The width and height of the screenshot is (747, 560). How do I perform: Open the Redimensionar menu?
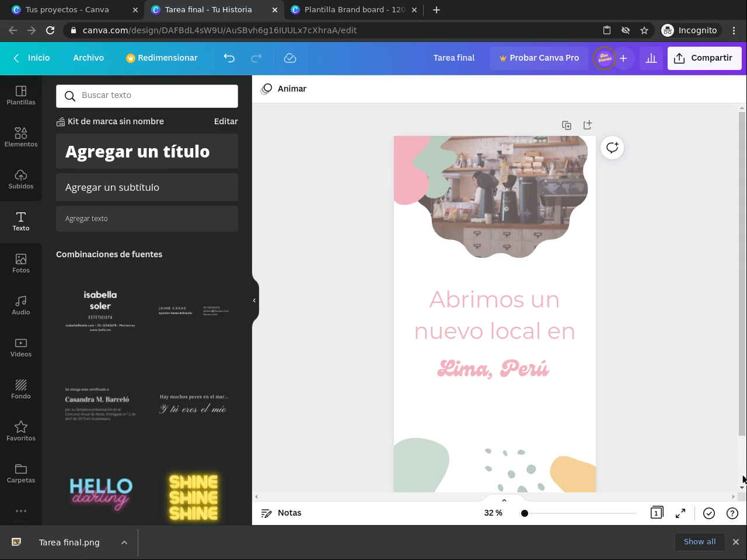[x=162, y=58]
